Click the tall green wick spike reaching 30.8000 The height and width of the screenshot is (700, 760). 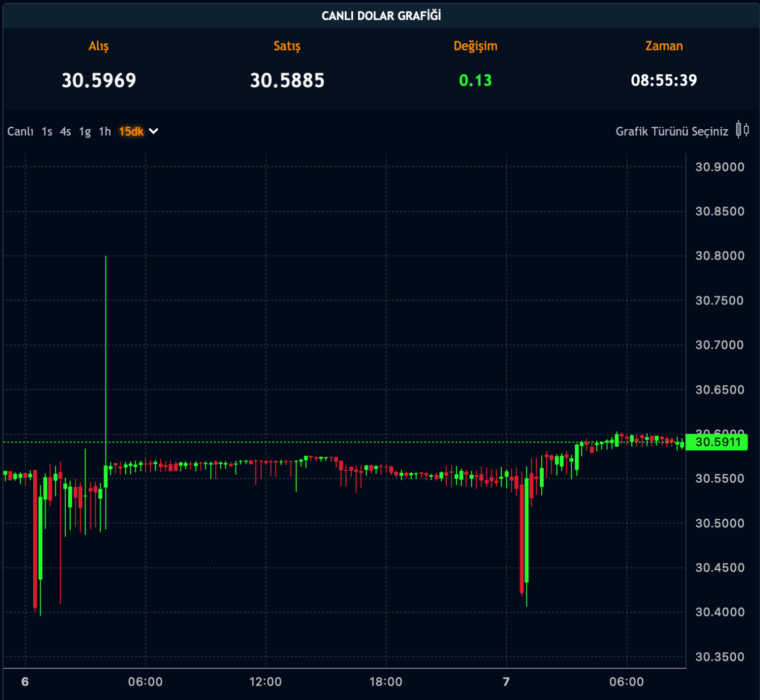(x=106, y=347)
